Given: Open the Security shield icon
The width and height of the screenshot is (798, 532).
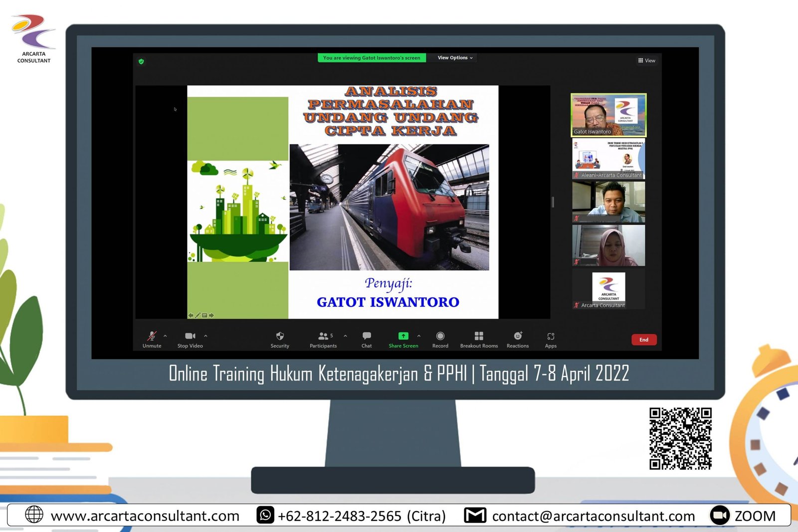Looking at the screenshot, I should [280, 336].
